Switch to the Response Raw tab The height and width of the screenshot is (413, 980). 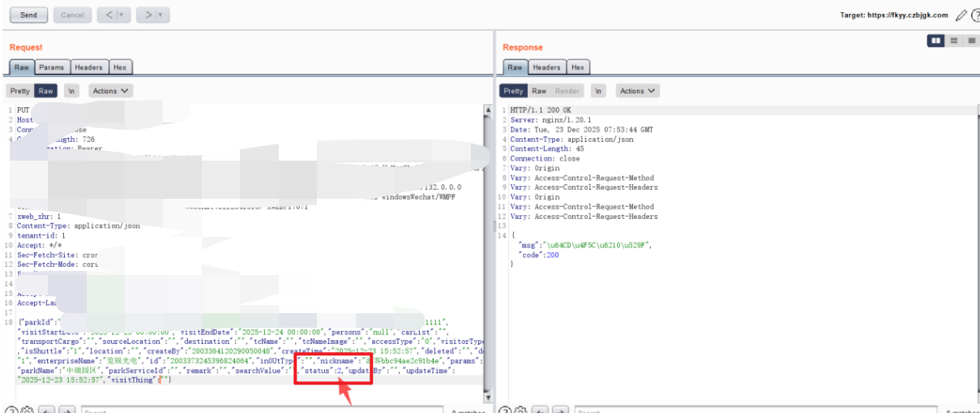click(516, 67)
